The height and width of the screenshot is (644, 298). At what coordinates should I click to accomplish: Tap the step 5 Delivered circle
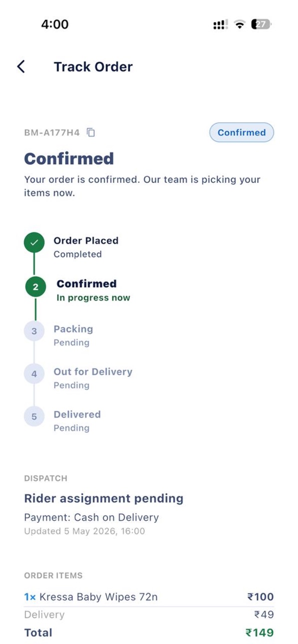point(34,416)
